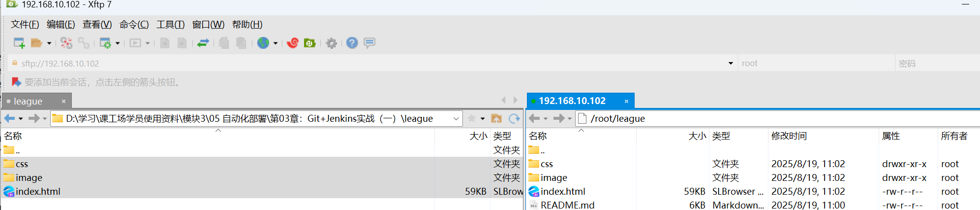Go forward in local pane navigation

34,118
